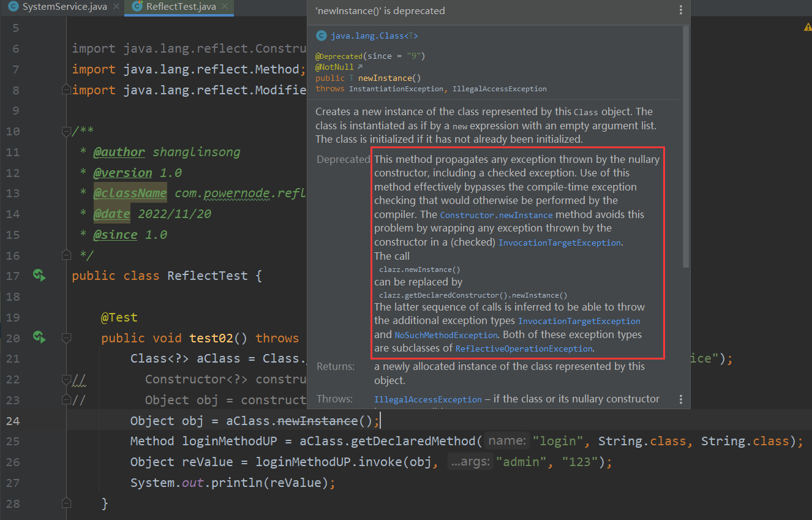Run the ReflectTest class from the gutter icon
Viewport: 812px width, 520px height.
(x=39, y=275)
